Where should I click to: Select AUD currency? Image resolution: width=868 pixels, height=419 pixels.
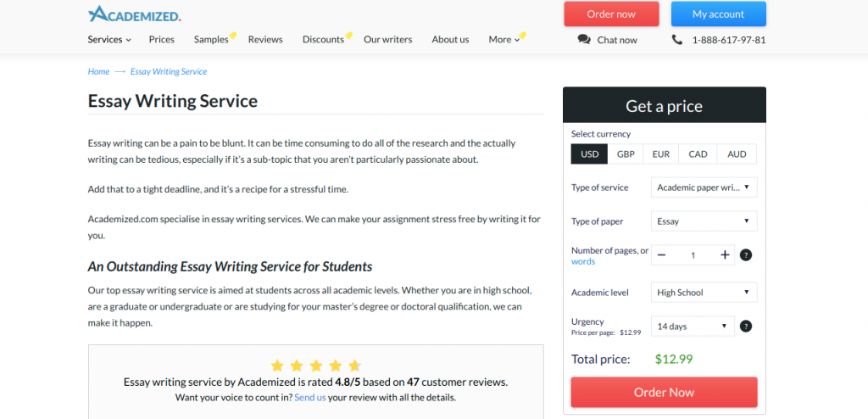[737, 154]
